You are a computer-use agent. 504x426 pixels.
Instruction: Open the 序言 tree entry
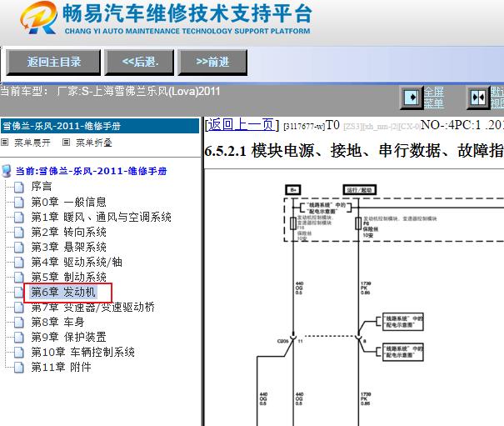(42, 186)
